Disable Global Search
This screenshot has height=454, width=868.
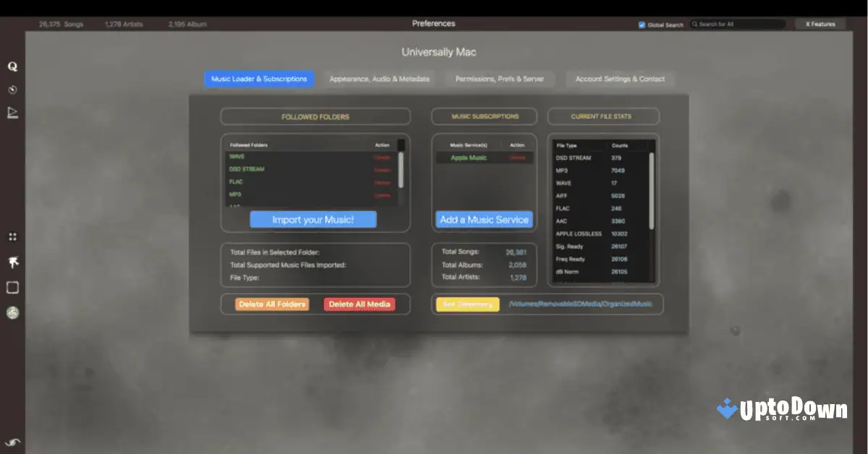point(642,24)
